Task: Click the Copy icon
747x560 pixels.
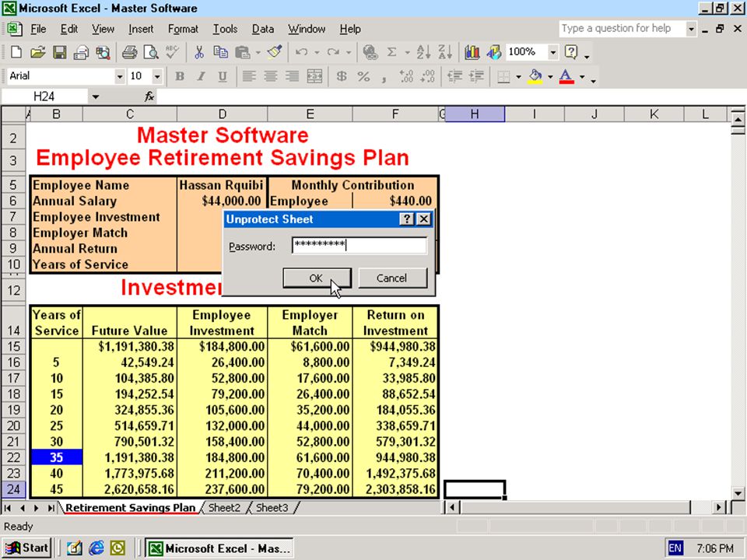Action: (x=220, y=52)
